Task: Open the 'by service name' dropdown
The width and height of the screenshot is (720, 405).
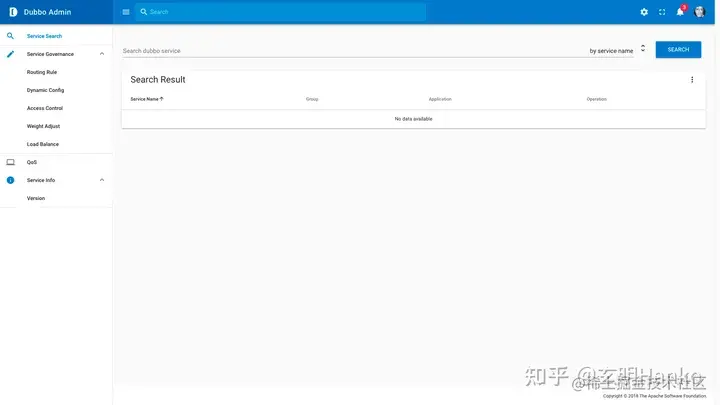Action: coord(611,51)
